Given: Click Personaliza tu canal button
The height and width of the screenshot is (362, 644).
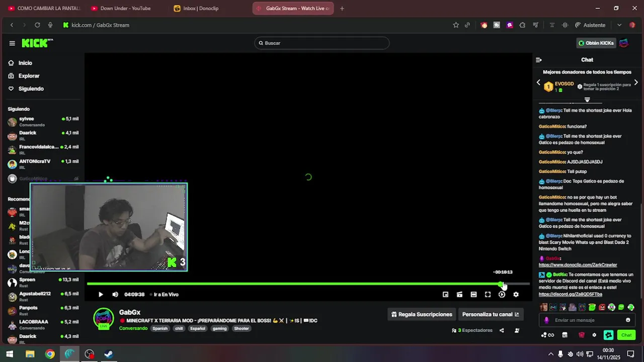Looking at the screenshot, I should click(491, 314).
